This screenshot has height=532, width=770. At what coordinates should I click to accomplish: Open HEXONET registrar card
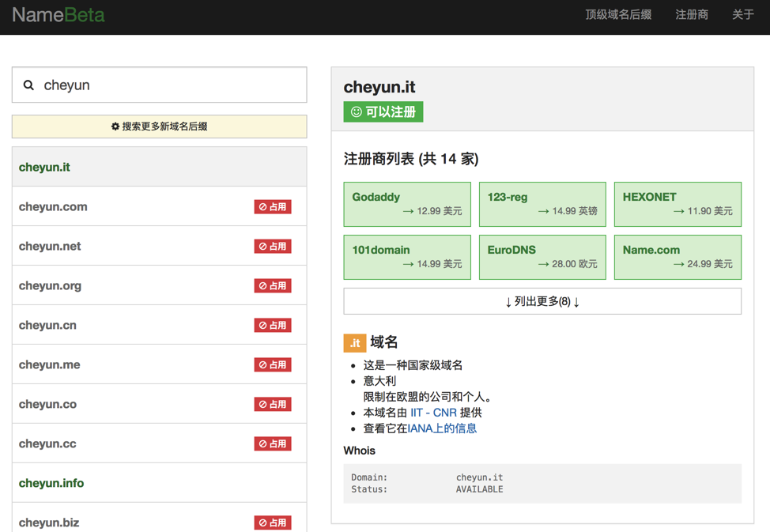(x=678, y=205)
